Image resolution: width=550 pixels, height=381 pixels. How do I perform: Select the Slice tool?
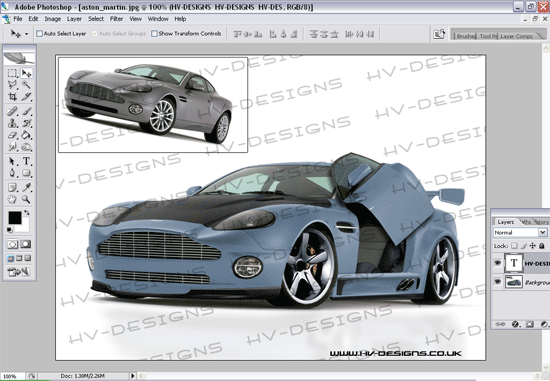[x=26, y=96]
